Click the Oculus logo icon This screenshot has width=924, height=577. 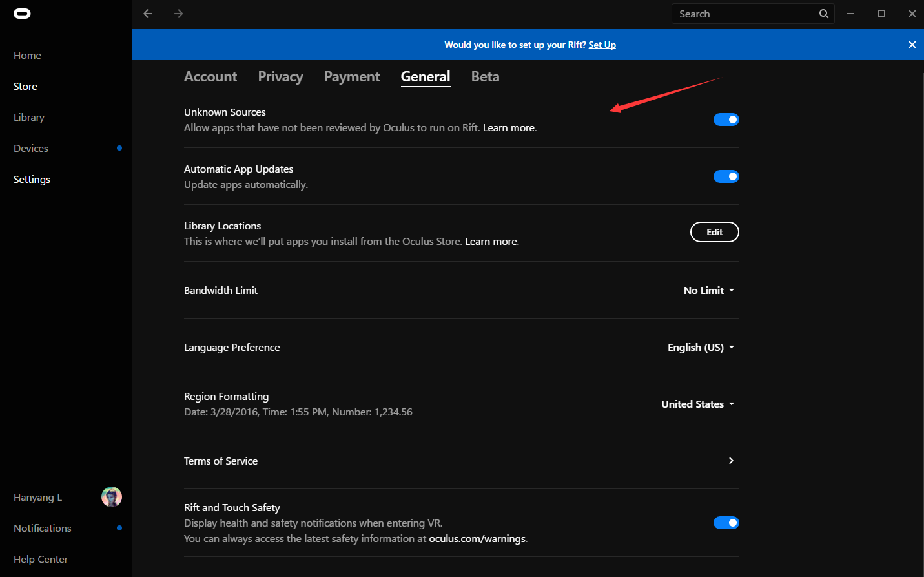[22, 14]
